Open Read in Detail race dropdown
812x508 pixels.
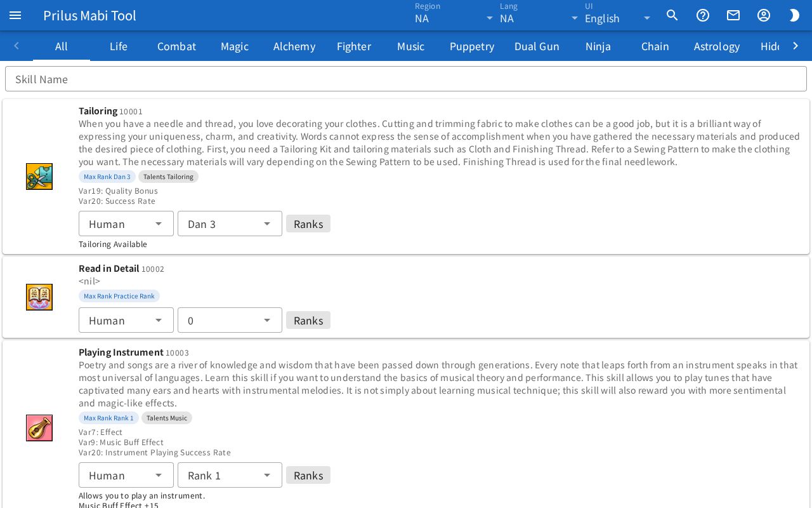(x=126, y=320)
